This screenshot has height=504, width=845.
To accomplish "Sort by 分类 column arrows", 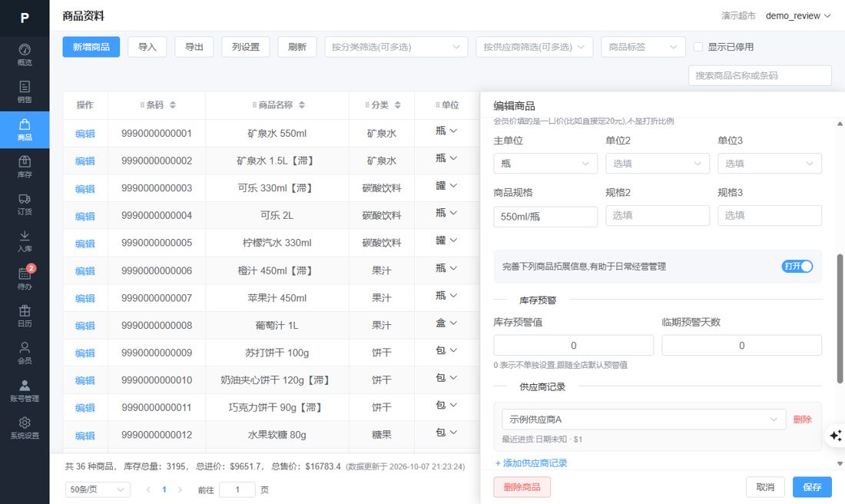I will tap(397, 105).
